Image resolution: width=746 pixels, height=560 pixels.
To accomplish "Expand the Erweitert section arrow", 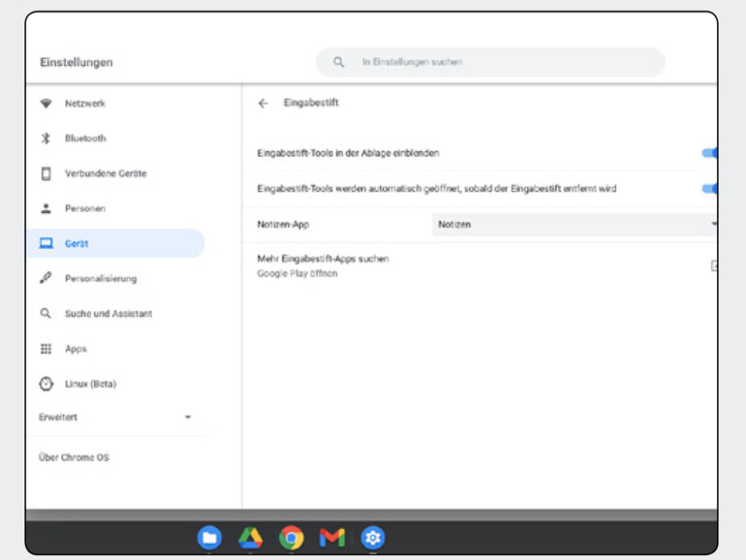I will [x=188, y=418].
